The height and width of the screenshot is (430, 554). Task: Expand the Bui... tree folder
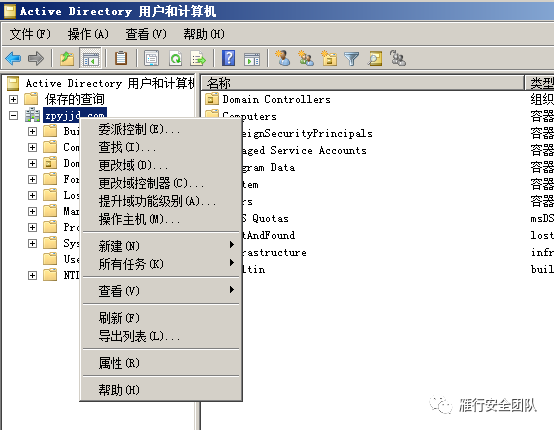(x=32, y=131)
